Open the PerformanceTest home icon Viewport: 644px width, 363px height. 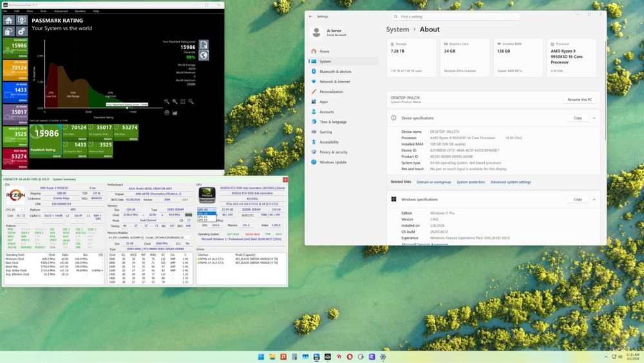(9, 21)
